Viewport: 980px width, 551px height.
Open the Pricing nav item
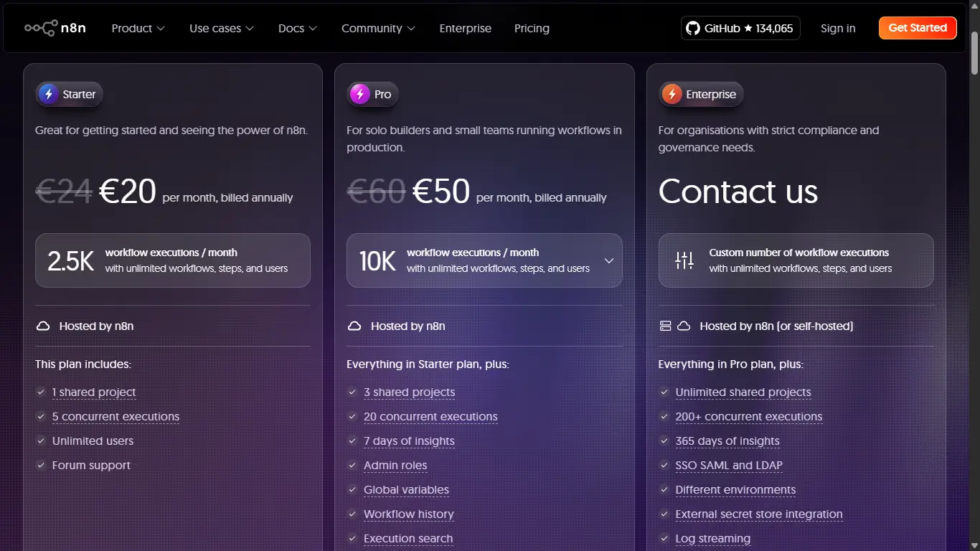click(532, 28)
